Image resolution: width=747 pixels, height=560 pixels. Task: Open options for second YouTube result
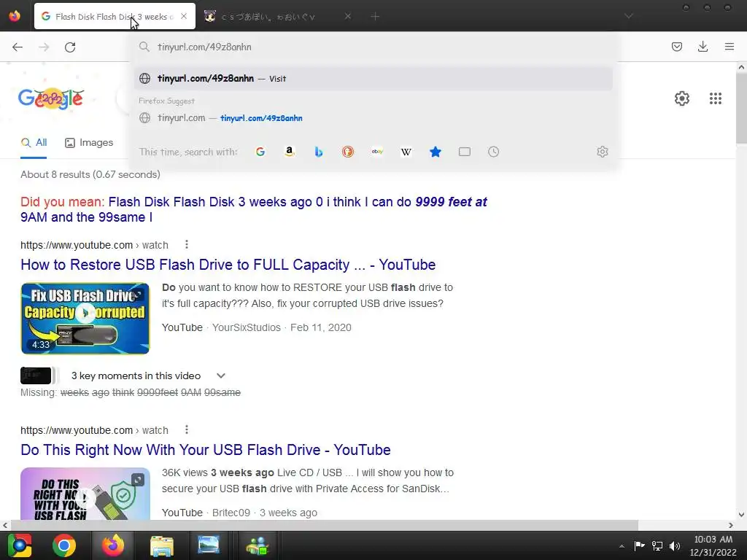tap(186, 430)
